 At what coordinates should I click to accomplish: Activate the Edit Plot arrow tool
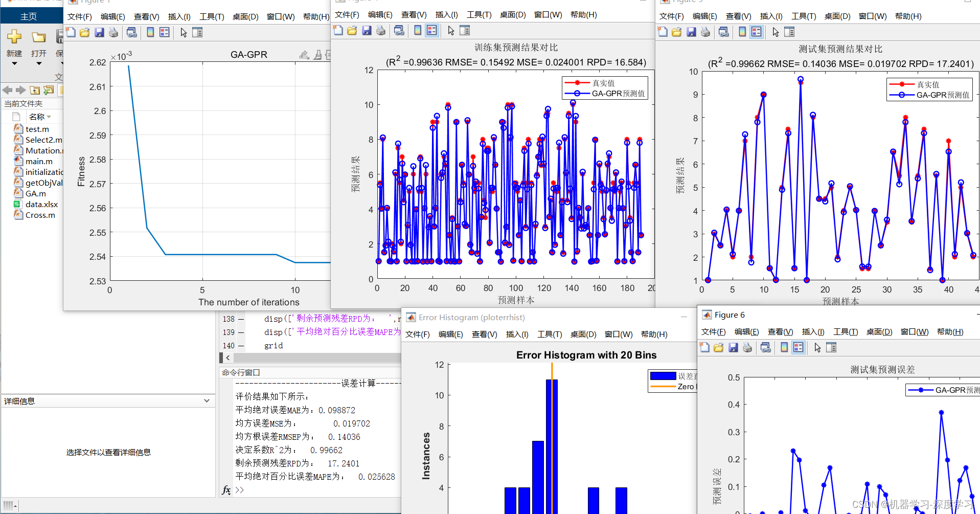tap(184, 32)
